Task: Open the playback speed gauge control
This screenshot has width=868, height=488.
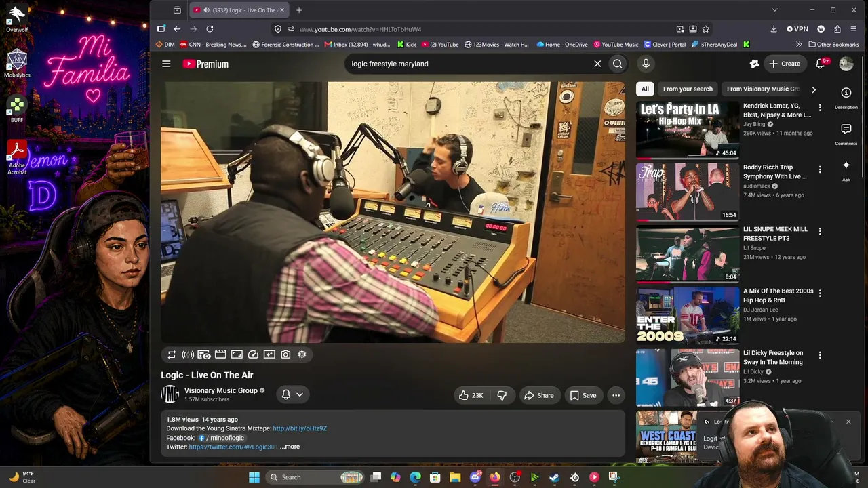Action: pos(253,354)
